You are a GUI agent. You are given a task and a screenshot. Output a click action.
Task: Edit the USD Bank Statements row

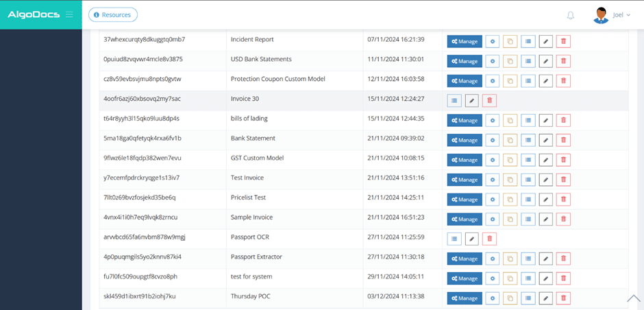(545, 61)
